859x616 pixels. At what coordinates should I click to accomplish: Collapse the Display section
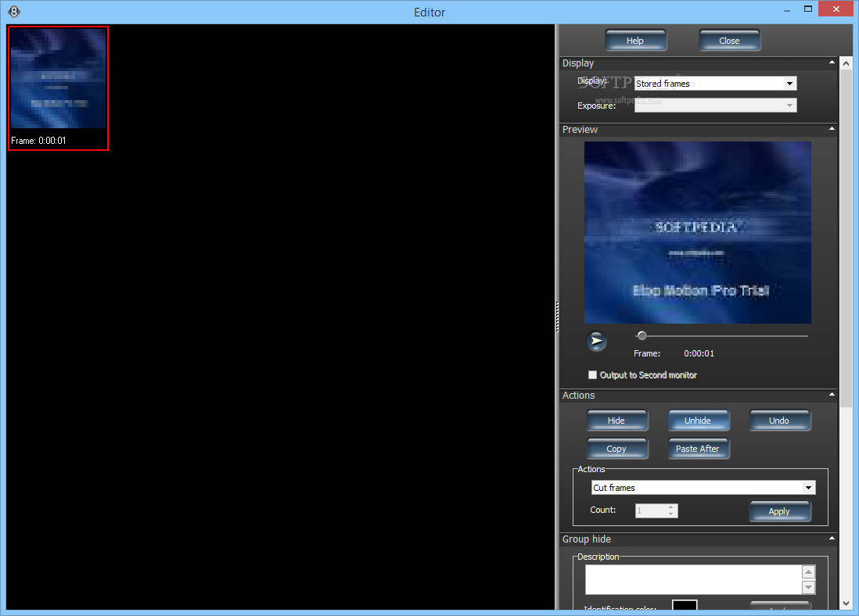click(x=832, y=63)
